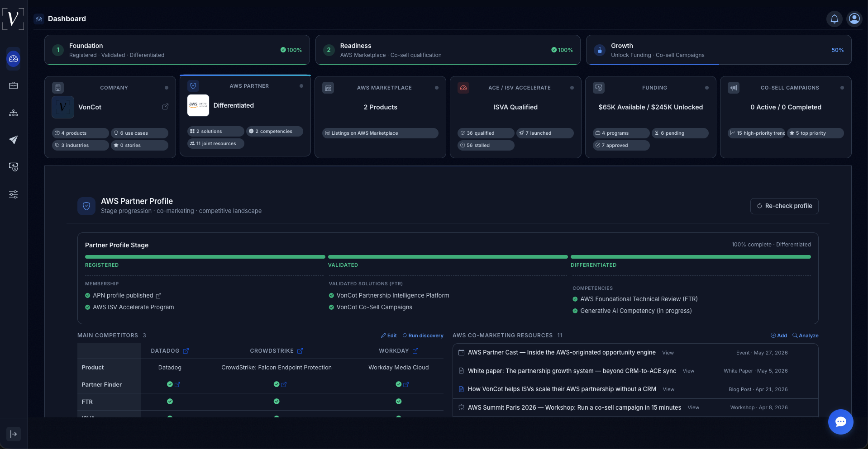Open VonCot company external link icon
The image size is (868, 449).
click(x=165, y=107)
